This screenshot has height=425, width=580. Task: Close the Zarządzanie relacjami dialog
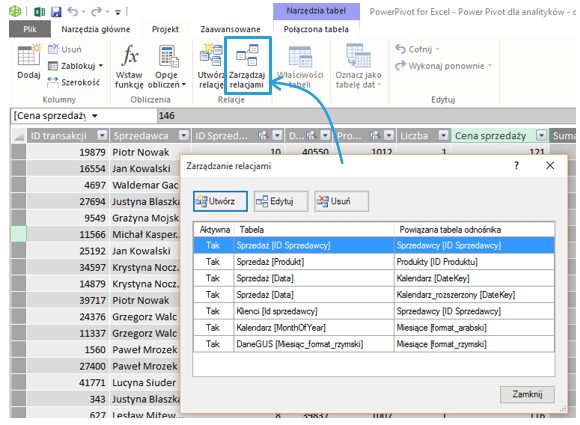point(550,165)
